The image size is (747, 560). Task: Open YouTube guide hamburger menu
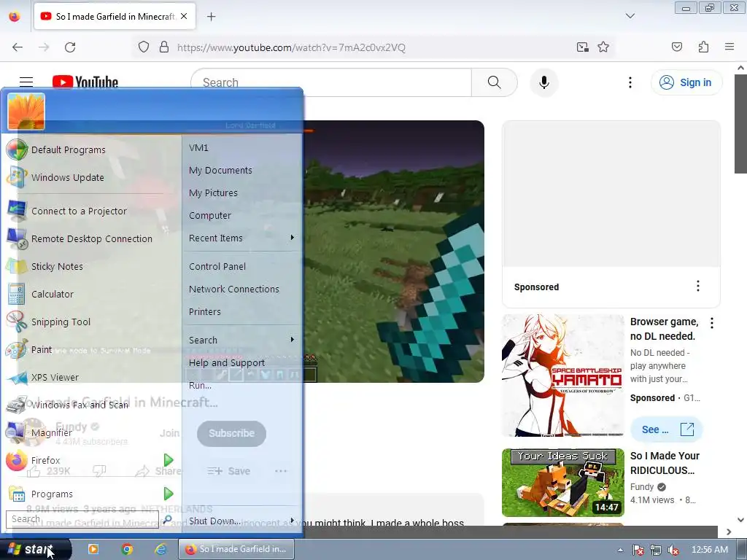[x=26, y=82]
